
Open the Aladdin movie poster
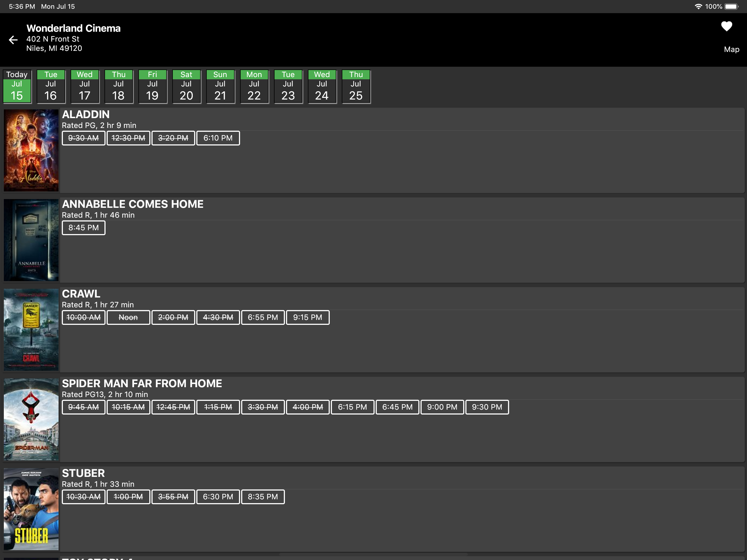[31, 150]
